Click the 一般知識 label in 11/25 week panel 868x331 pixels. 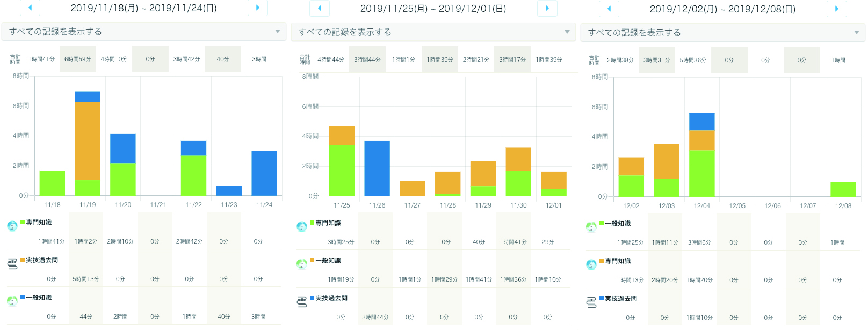[328, 260]
